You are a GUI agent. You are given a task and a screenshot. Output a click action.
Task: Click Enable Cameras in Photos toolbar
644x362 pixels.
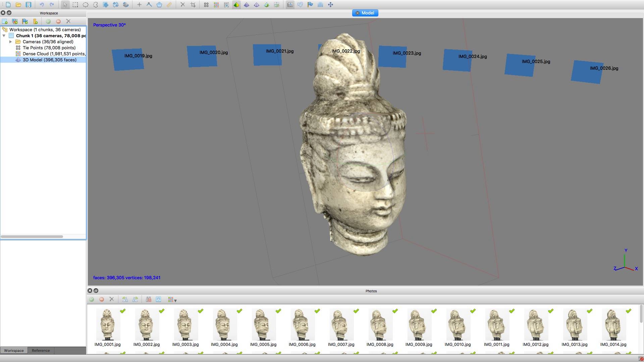point(92,299)
